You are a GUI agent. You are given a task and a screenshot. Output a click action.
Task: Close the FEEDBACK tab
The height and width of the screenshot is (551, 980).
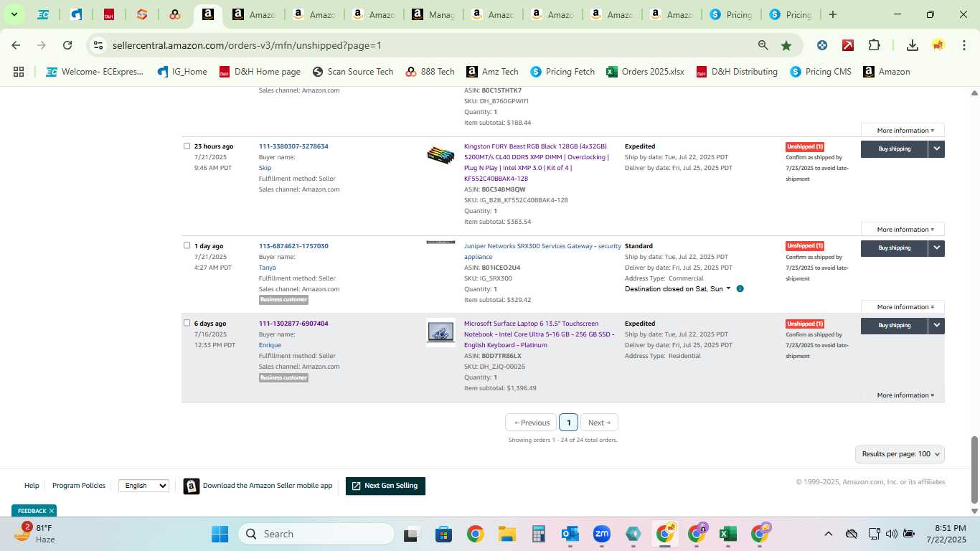pyautogui.click(x=51, y=511)
